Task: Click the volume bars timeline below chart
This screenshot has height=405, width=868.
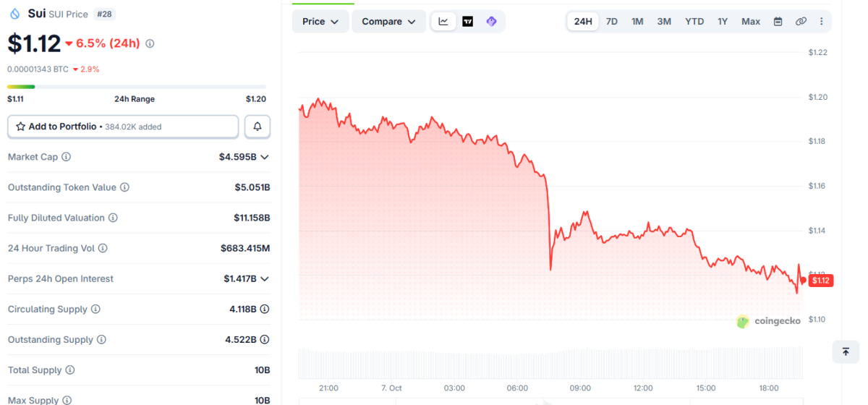Action: (551, 363)
